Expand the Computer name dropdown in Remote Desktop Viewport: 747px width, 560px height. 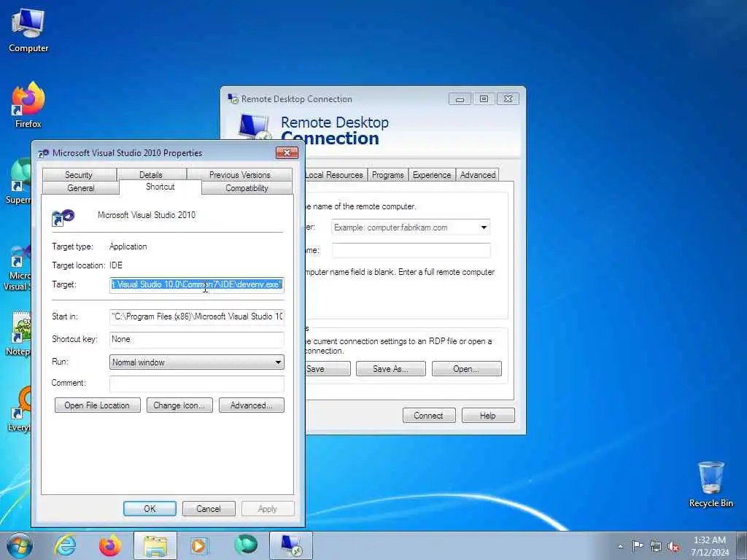pyautogui.click(x=484, y=227)
